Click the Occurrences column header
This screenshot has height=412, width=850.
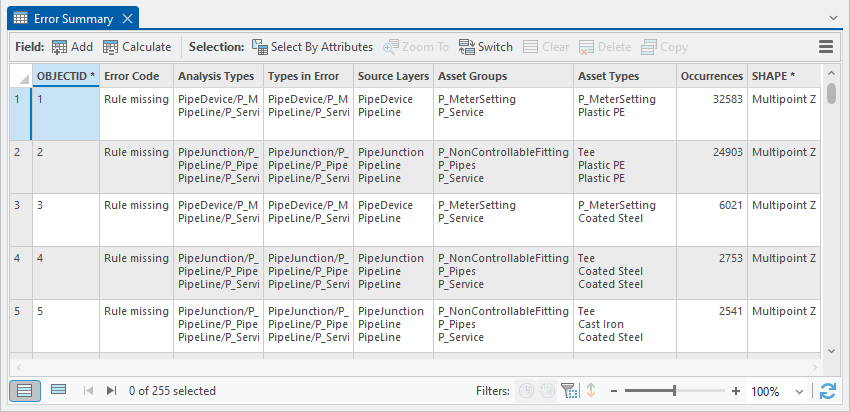711,76
